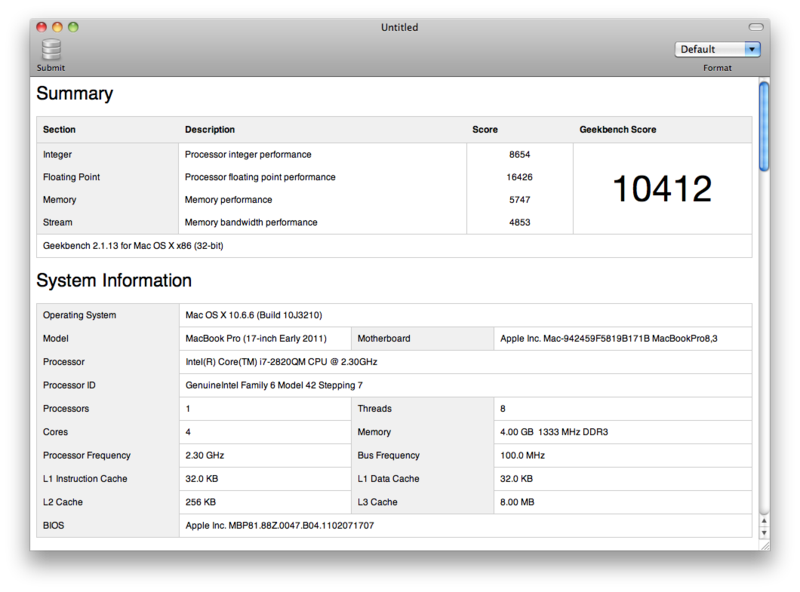Click the Stream section row label

tap(58, 222)
